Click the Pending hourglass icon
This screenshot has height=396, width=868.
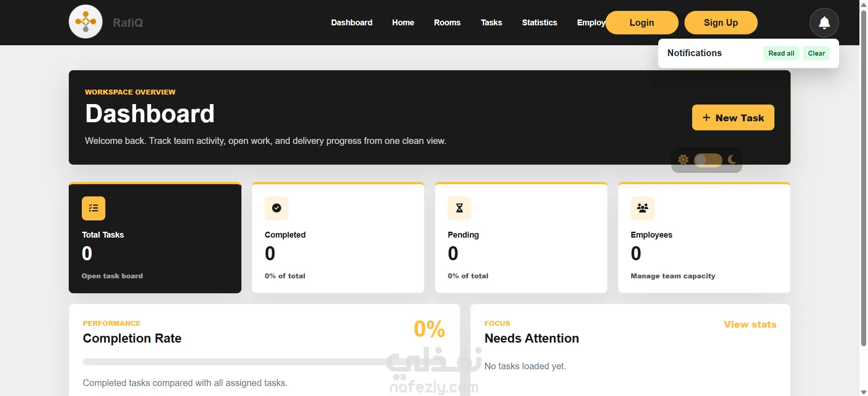point(459,208)
